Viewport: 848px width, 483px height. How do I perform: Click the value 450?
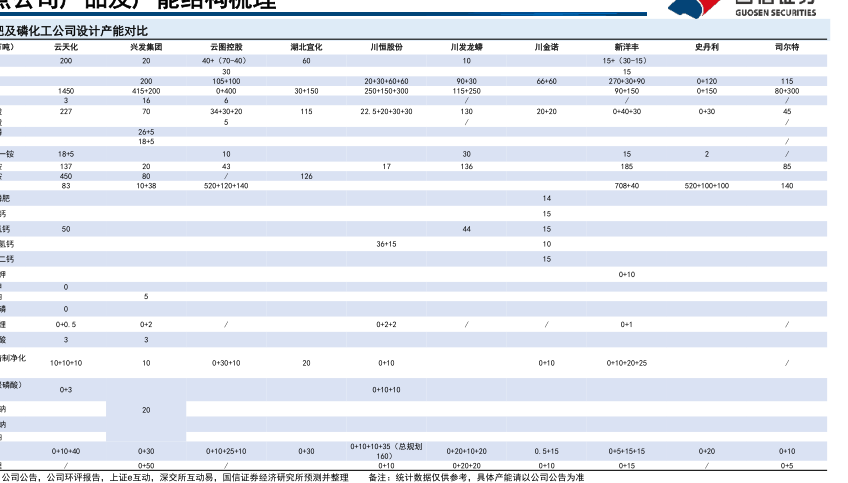[x=66, y=176]
